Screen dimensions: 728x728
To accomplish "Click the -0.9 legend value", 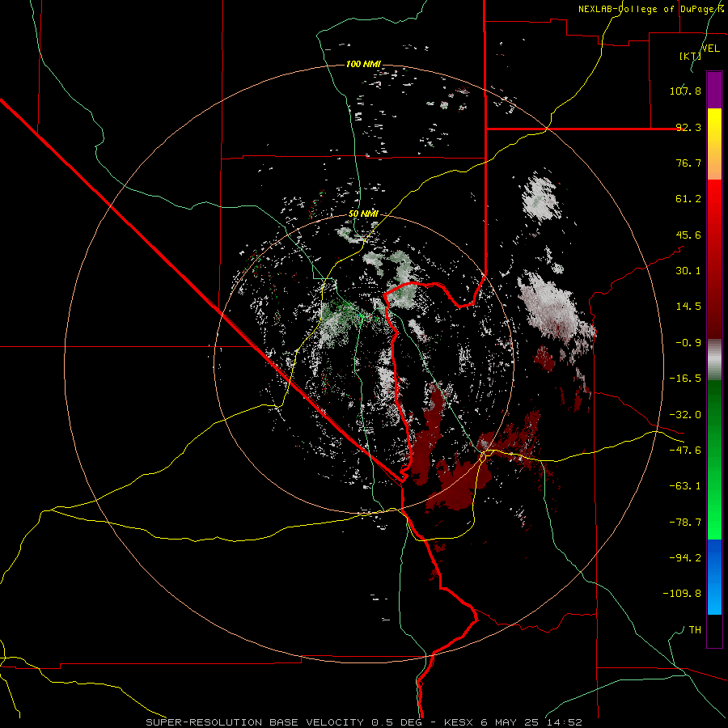I will pos(688,343).
